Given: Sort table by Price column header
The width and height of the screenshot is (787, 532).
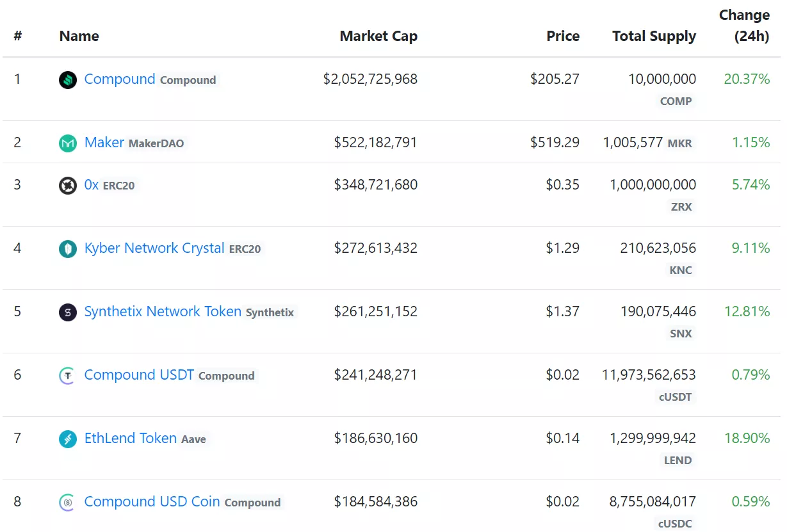Looking at the screenshot, I should pos(563,36).
